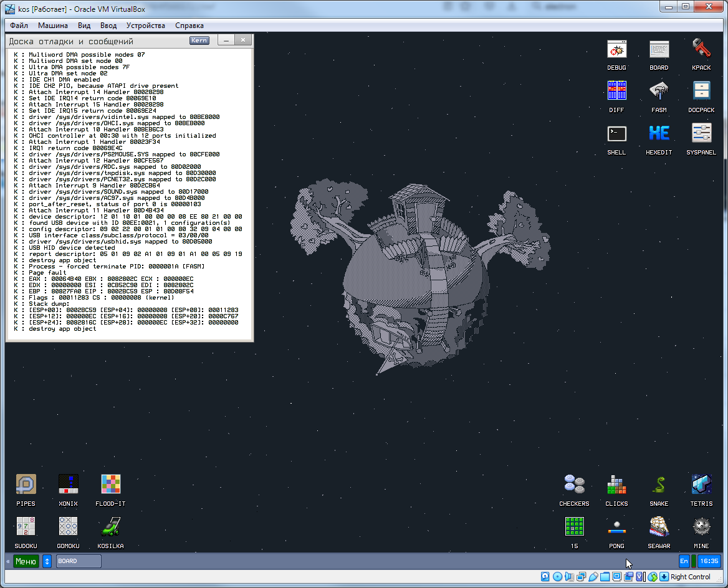Viewport: 728px width, 588px height.
Task: Open the Устройства menu
Action: [145, 26]
